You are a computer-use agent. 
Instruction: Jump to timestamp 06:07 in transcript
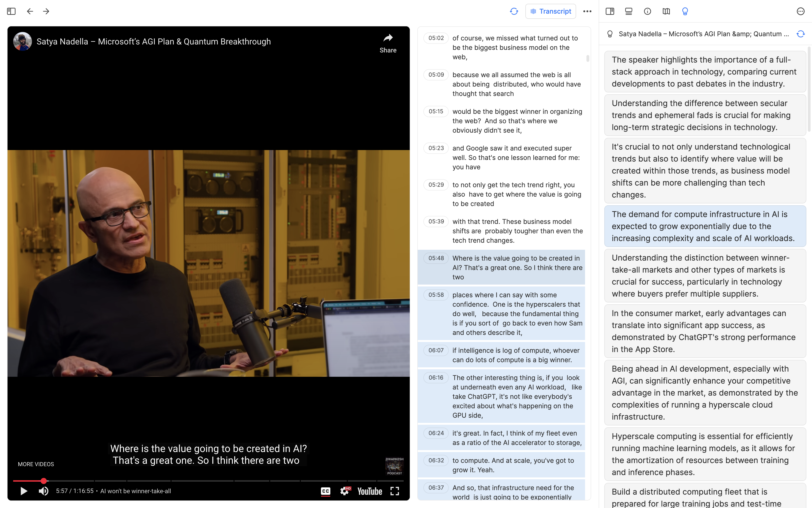[x=436, y=350]
